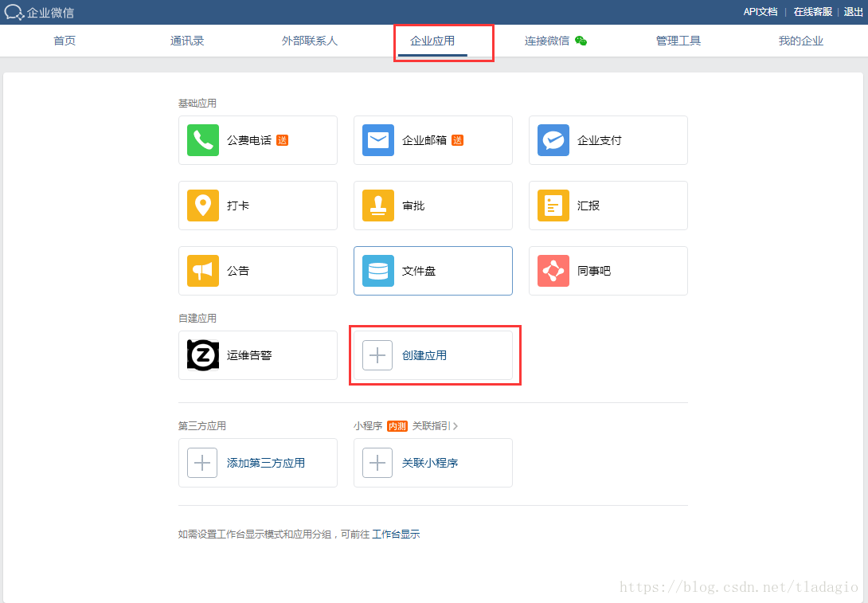The image size is (868, 603).
Task: Click the 工作台显示 link
Action: pyautogui.click(x=396, y=534)
